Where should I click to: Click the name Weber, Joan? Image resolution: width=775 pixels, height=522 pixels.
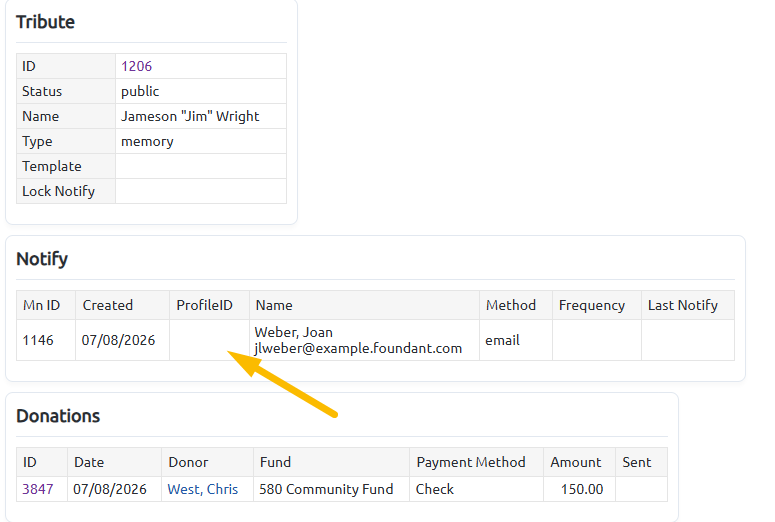(294, 332)
